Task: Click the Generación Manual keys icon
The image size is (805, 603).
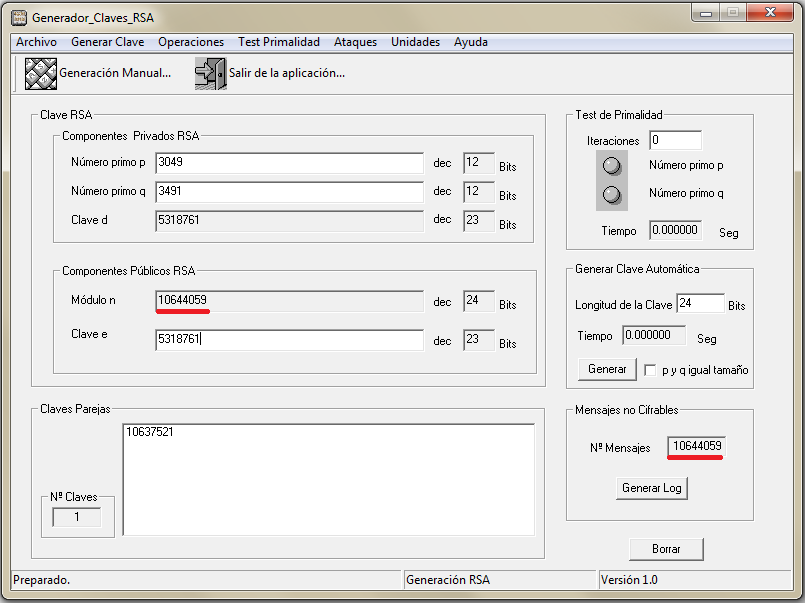Action: 40,74
